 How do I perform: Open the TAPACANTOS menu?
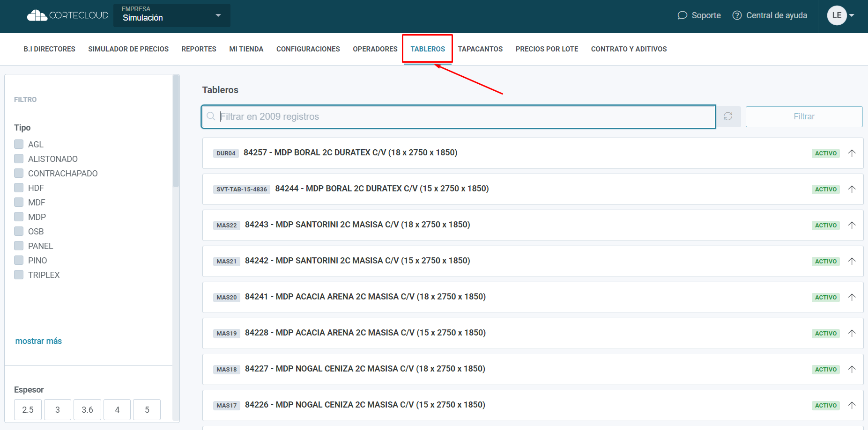click(x=480, y=49)
